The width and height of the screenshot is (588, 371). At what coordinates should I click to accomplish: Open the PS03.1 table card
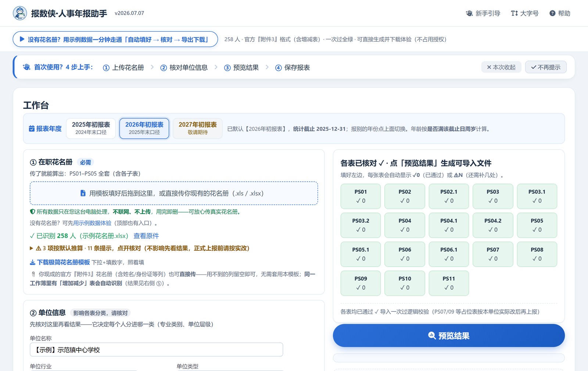pyautogui.click(x=537, y=196)
